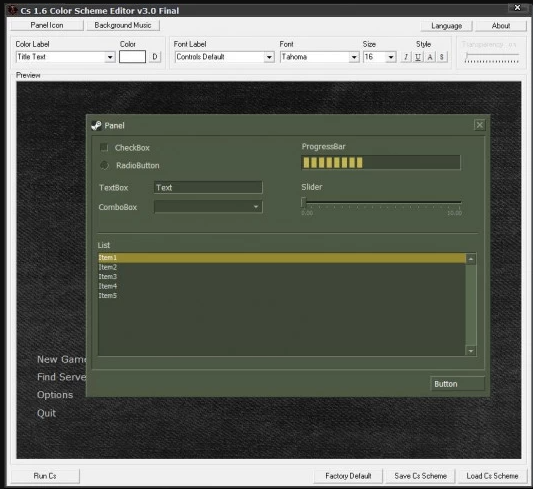Screen dimensions: 533x489
Task: Open the About menu
Action: click(x=501, y=26)
